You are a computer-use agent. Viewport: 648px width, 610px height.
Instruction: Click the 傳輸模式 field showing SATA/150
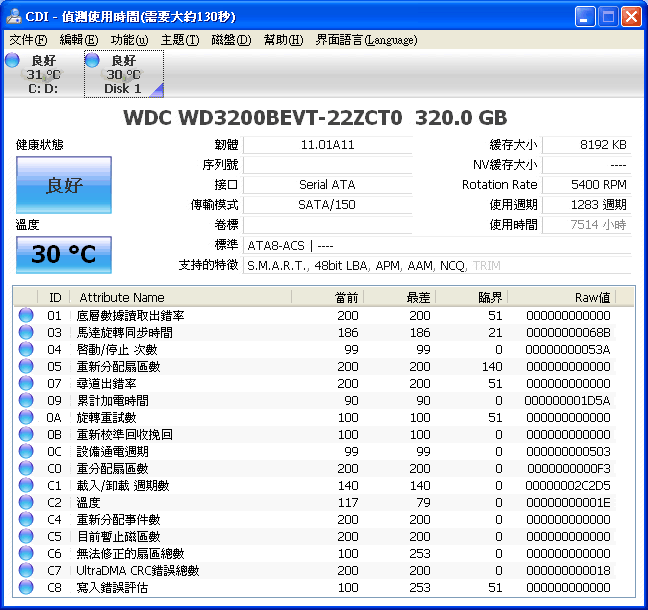[327, 205]
